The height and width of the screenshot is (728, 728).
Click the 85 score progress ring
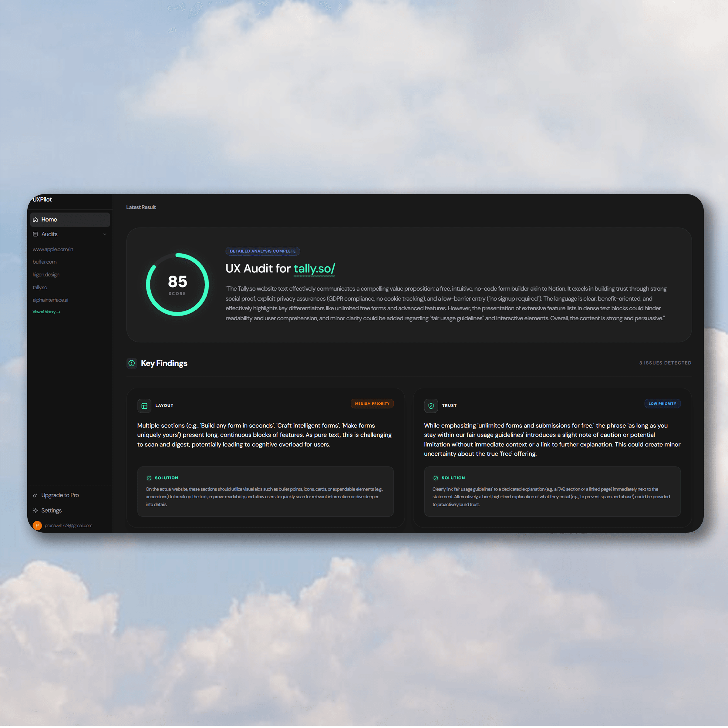point(177,285)
